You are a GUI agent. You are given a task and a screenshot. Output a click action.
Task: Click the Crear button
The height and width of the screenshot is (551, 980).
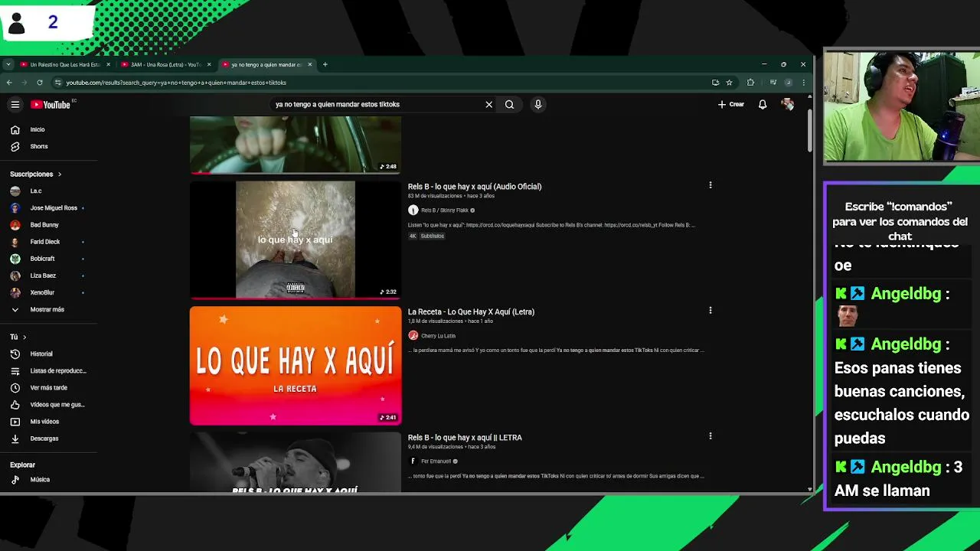click(x=731, y=105)
